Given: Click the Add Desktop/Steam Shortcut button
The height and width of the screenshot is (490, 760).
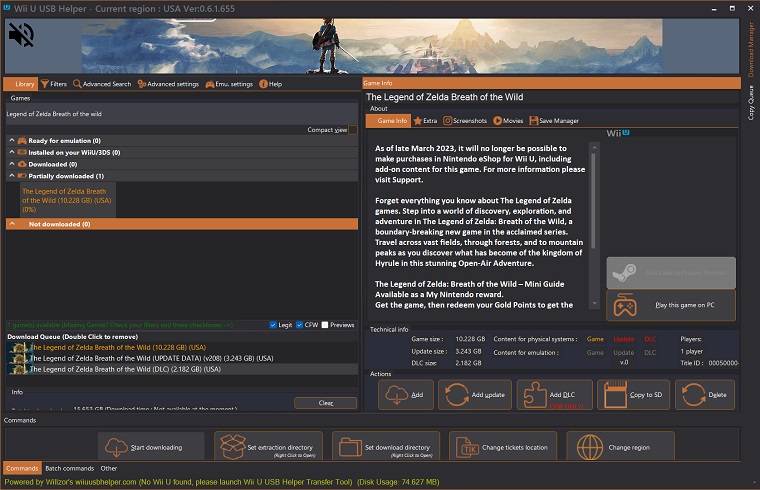Looking at the screenshot, I should pos(671,273).
